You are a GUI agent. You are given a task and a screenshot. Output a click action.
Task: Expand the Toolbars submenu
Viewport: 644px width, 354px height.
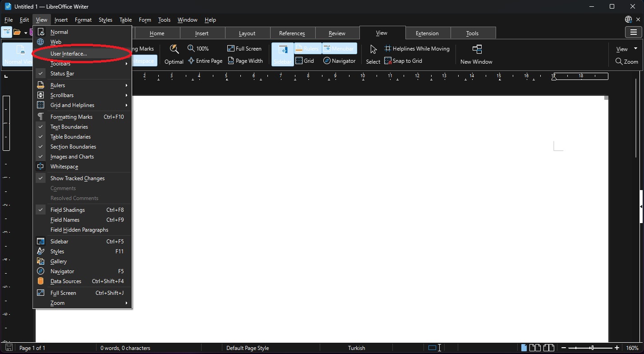(x=83, y=64)
